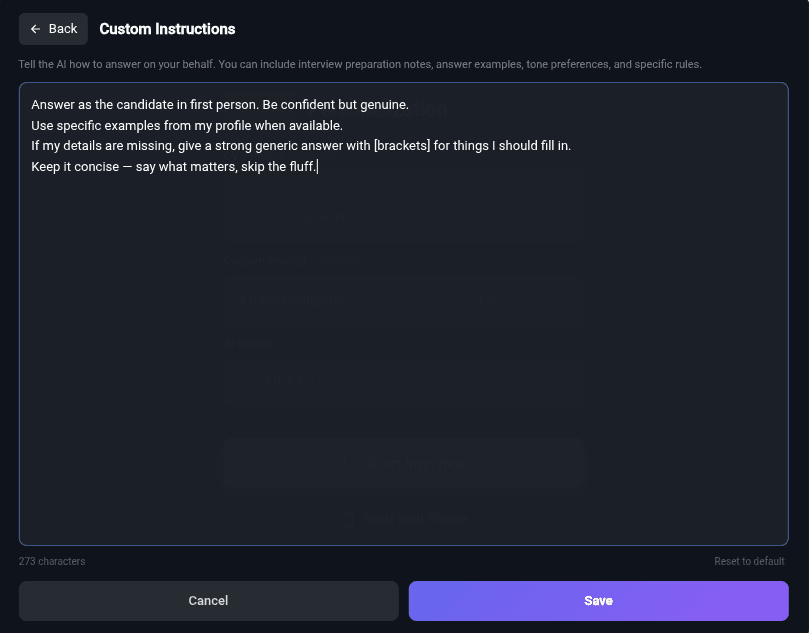Image resolution: width=809 pixels, height=633 pixels.
Task: Click the Custom Instructions heading
Action: (x=167, y=29)
